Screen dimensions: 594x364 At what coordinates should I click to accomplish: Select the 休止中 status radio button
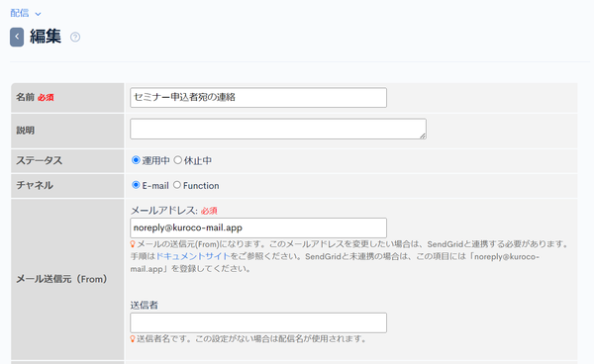click(x=177, y=160)
